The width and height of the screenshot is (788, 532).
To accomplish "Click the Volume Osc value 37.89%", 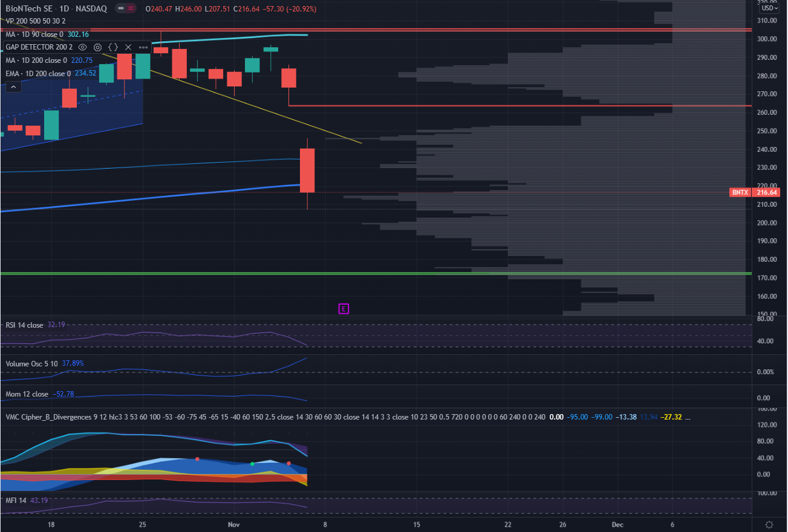I will pos(72,364).
